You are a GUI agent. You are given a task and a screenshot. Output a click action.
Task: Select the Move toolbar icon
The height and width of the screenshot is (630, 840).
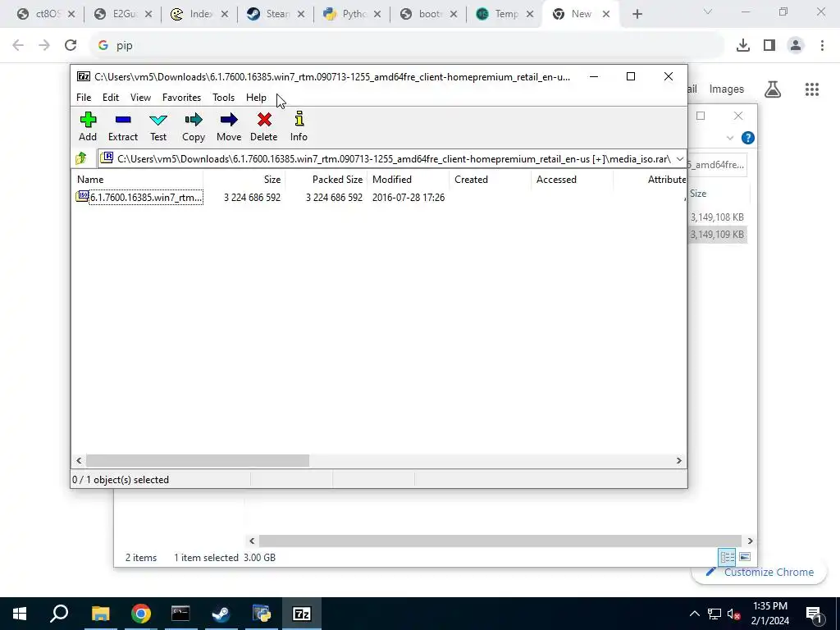(x=229, y=126)
